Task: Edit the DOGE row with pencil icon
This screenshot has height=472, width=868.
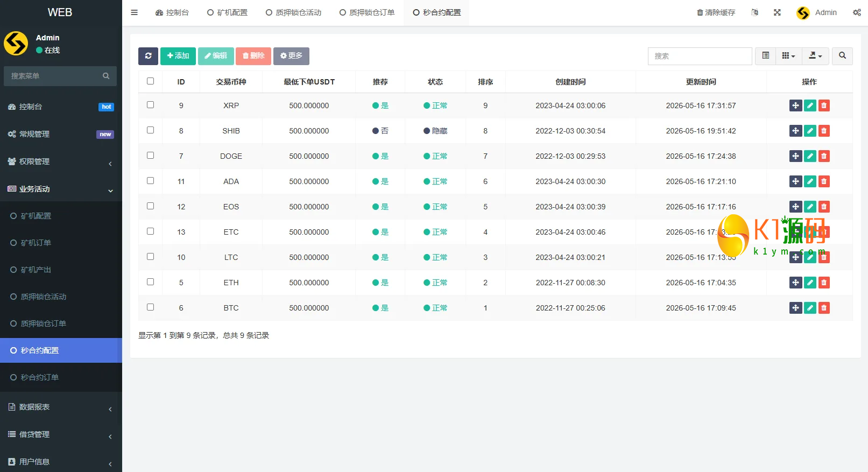Action: (x=810, y=156)
